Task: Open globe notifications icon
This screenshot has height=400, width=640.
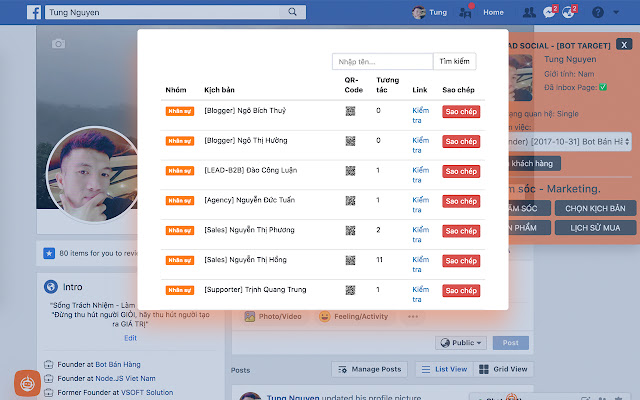Action: (x=568, y=12)
